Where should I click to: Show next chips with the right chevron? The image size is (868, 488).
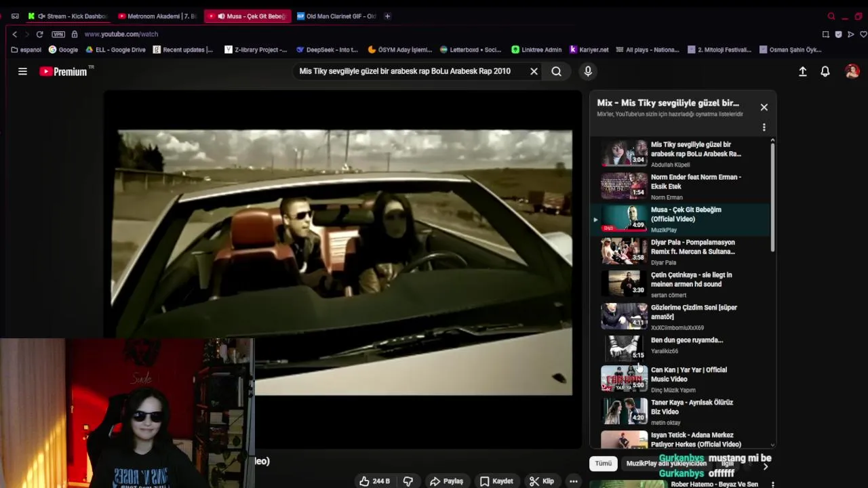(x=766, y=466)
